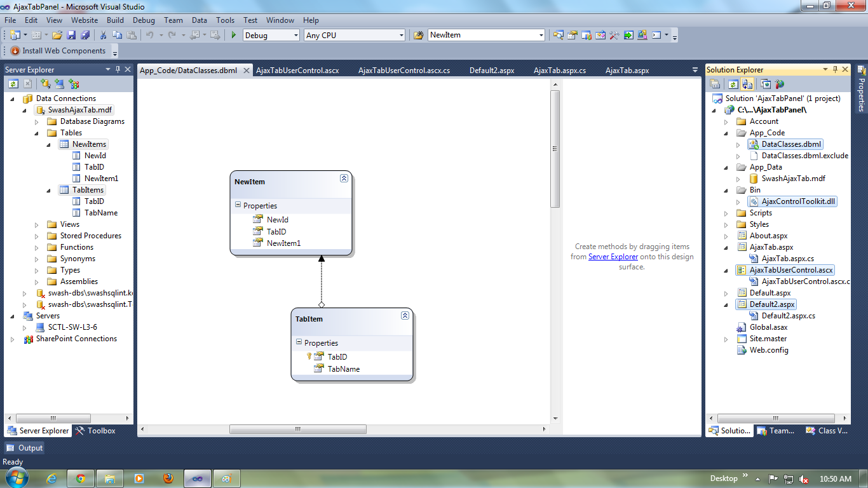Select the SwashAjaxTab.mdf file in Solution Explorer
Image resolution: width=868 pixels, height=488 pixels.
[x=794, y=179]
